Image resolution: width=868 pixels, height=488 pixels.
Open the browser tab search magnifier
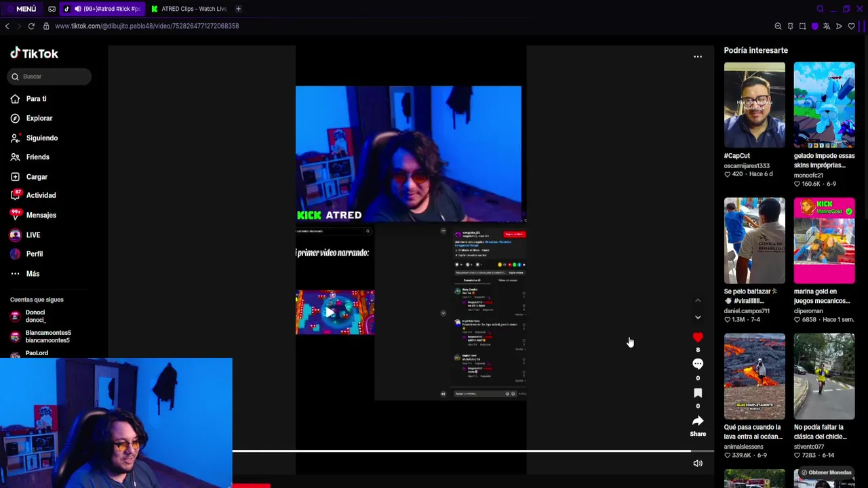(820, 9)
